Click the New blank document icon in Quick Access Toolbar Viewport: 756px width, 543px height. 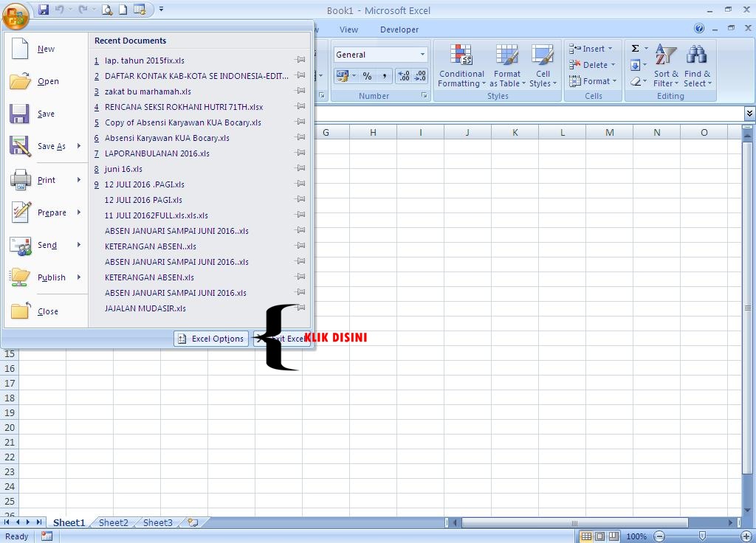[x=123, y=10]
